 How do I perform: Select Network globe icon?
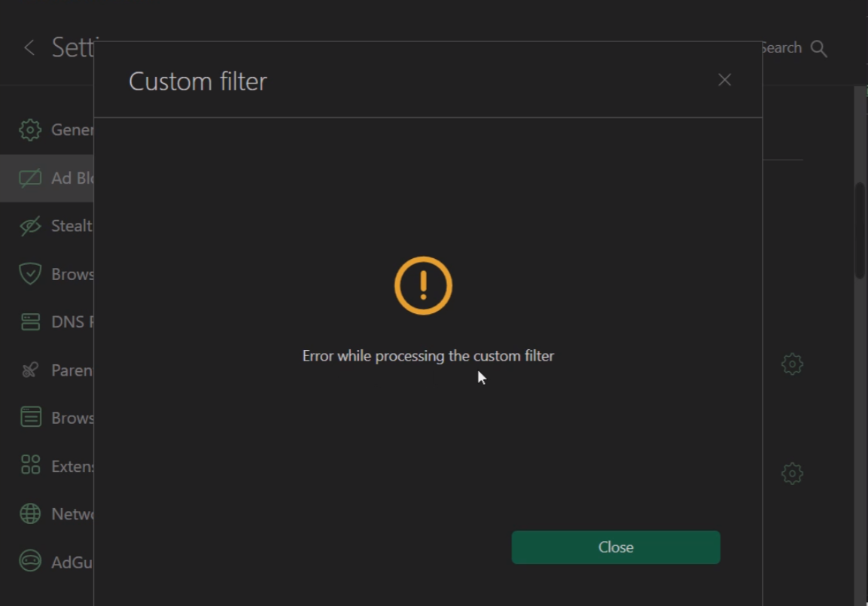[x=30, y=513]
